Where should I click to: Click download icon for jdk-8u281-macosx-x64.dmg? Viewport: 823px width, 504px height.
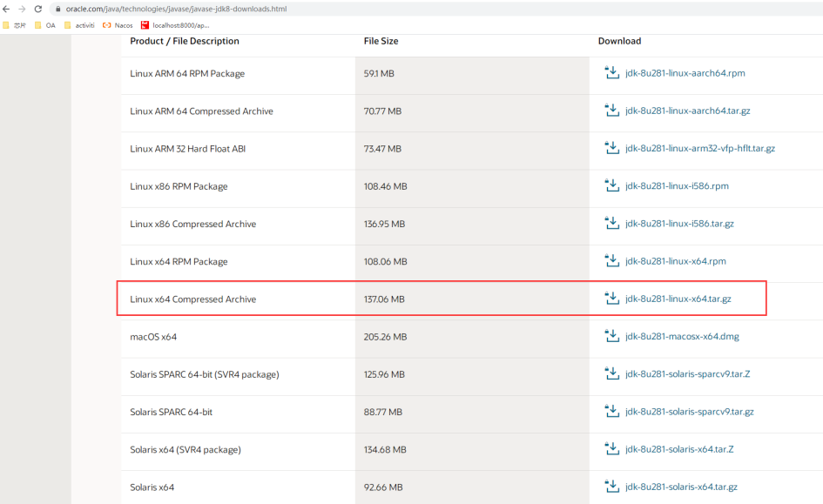[611, 336]
